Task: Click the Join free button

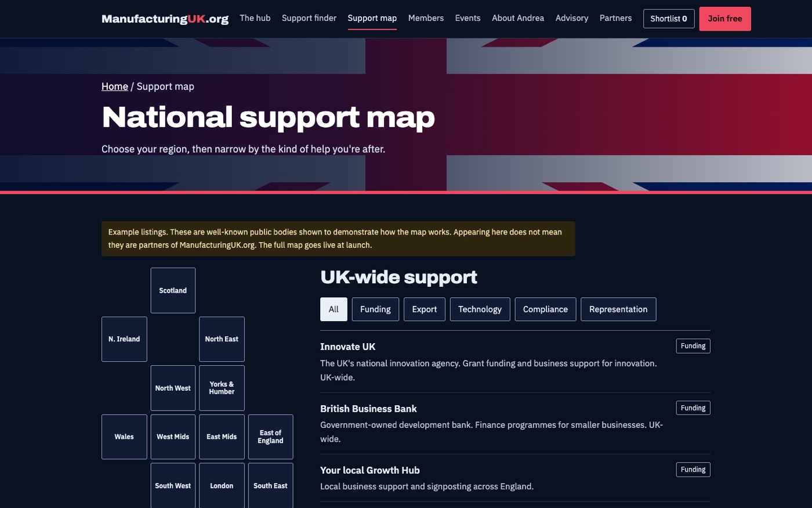Action: click(725, 19)
